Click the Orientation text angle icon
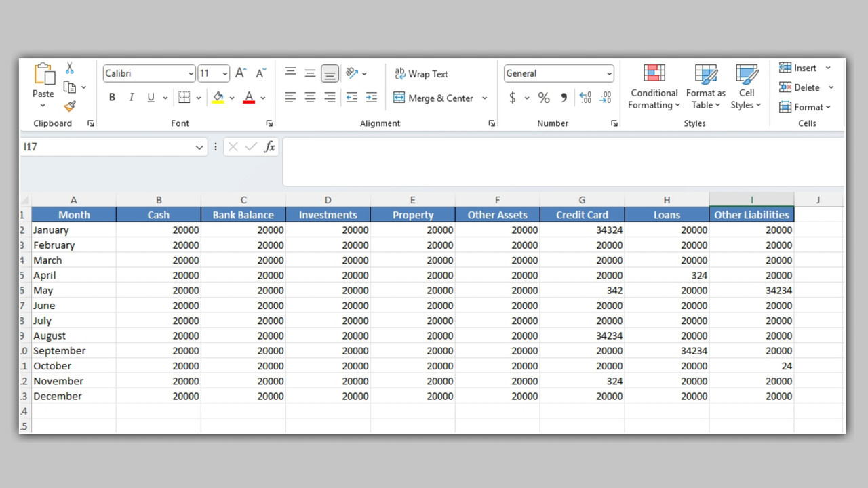 352,73
